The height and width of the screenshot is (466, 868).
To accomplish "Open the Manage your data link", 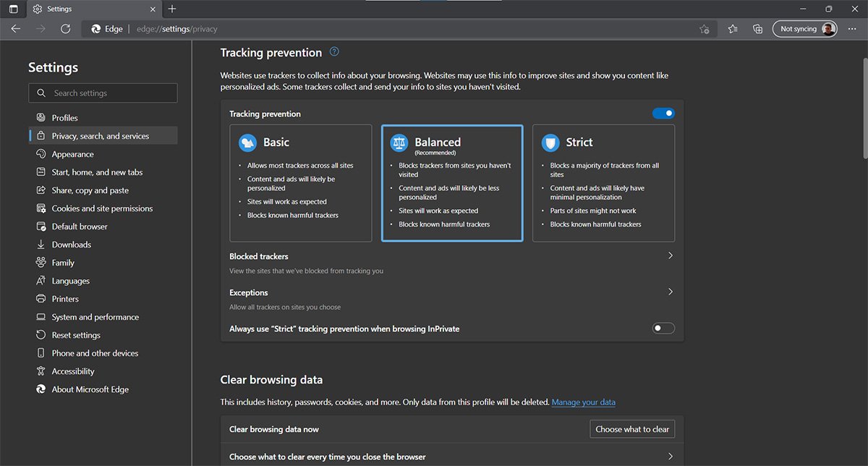I will pos(583,402).
